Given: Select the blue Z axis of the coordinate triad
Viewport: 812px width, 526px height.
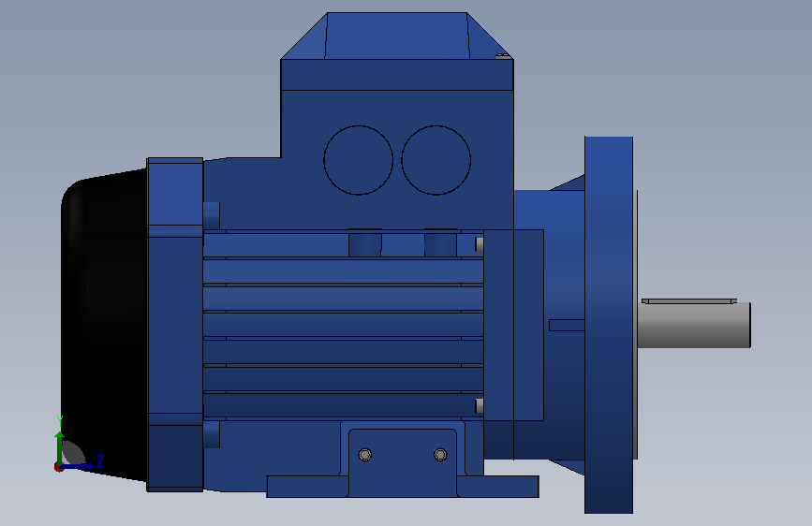Looking at the screenshot, I should 79,466.
